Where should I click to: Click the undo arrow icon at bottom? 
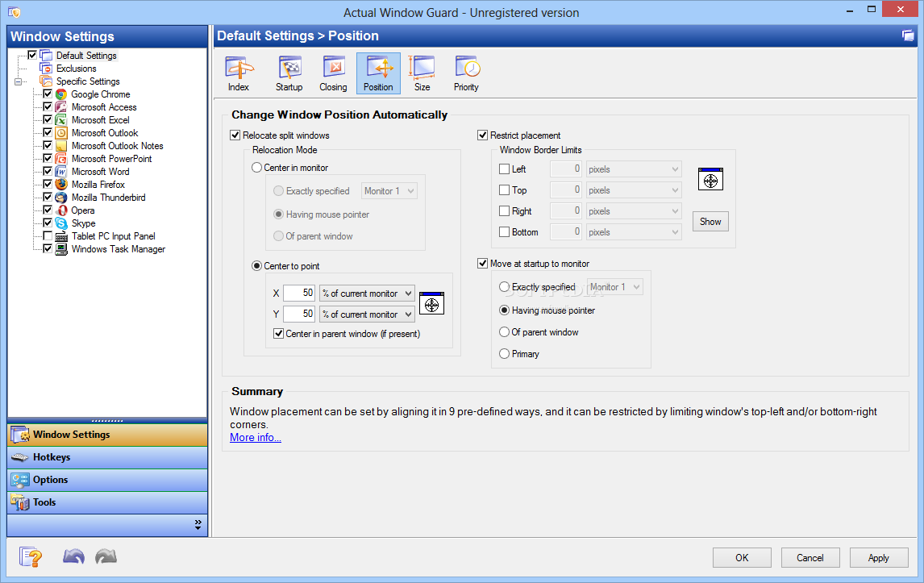click(73, 556)
